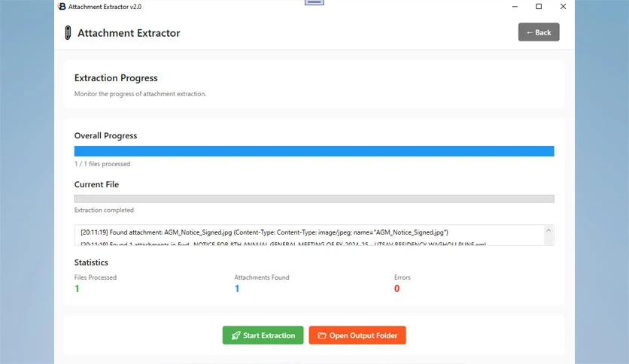Start Extraction with the green button

[263, 335]
